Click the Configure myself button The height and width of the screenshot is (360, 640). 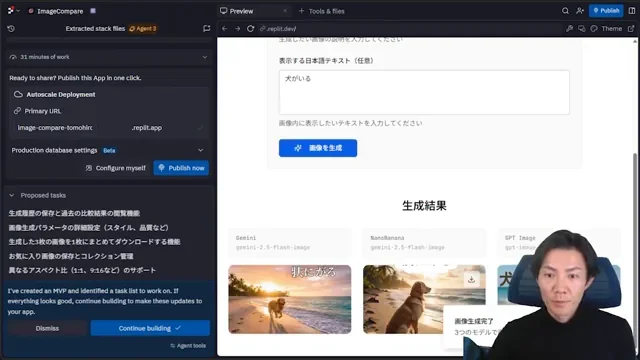coord(116,168)
